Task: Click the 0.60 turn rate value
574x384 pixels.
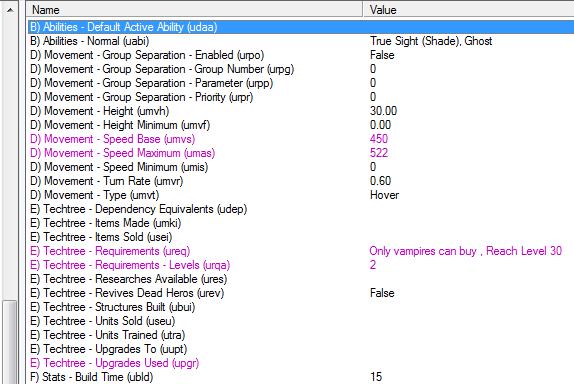Action: pyautogui.click(x=380, y=181)
